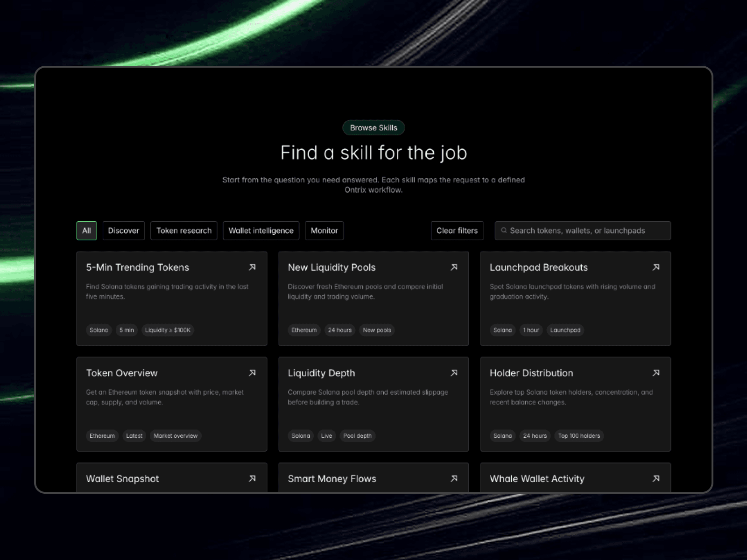The width and height of the screenshot is (747, 560).
Task: Open the Token Overview card title
Action: (122, 373)
